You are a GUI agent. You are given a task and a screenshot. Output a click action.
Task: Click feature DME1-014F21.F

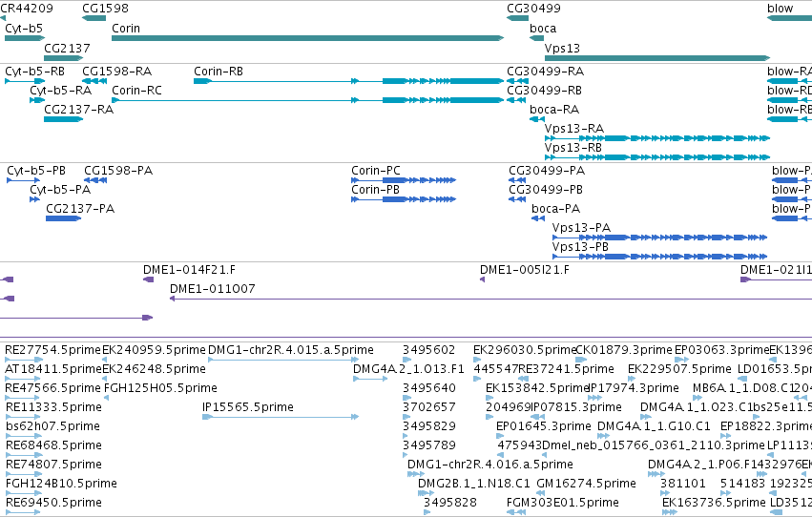(148, 279)
